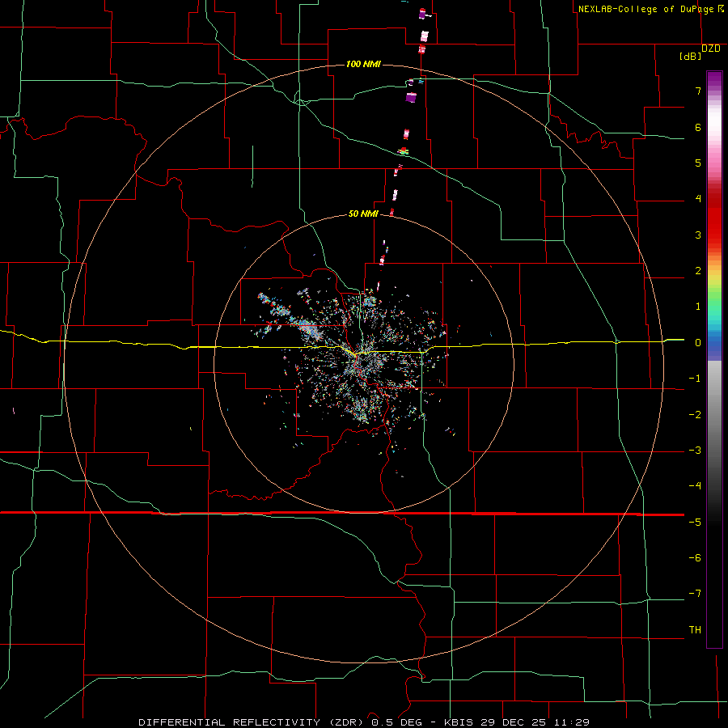The width and height of the screenshot is (728, 728).
Task: Click the 1 value on the color scale
Action: click(698, 307)
